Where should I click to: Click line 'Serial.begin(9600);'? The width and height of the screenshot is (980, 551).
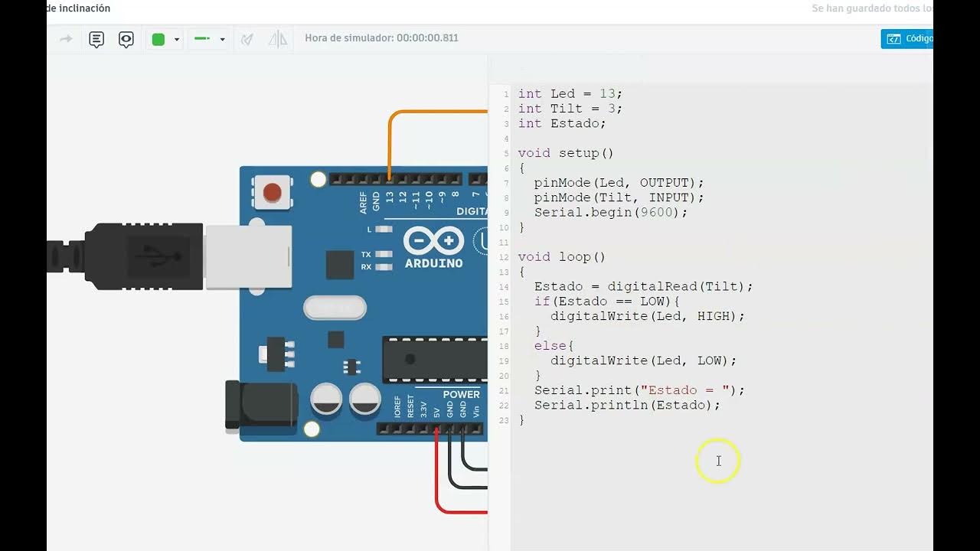tap(611, 212)
